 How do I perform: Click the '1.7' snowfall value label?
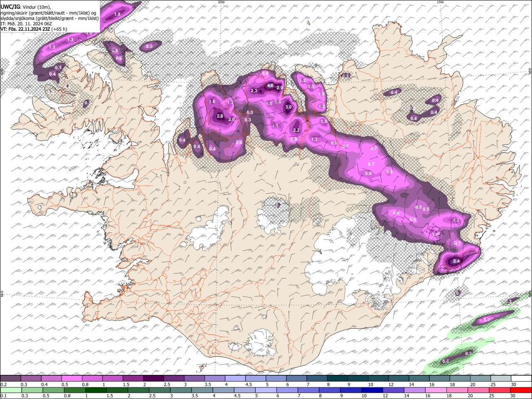point(230,102)
